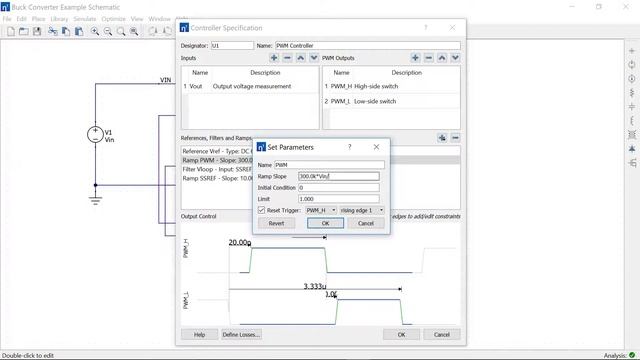Click Help in Controller Specification dialog
Screen dimensions: 640x360
[199, 335]
